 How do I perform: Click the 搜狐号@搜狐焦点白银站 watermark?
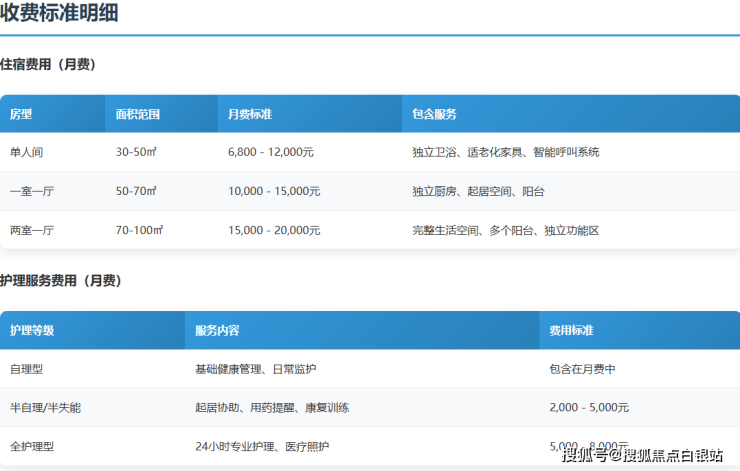[x=642, y=456]
